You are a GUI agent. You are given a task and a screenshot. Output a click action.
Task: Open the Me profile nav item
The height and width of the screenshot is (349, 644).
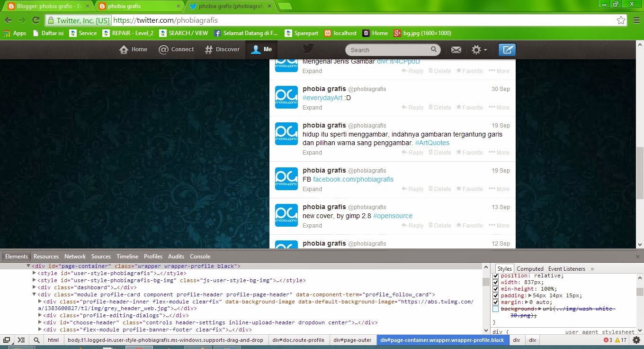(x=261, y=49)
